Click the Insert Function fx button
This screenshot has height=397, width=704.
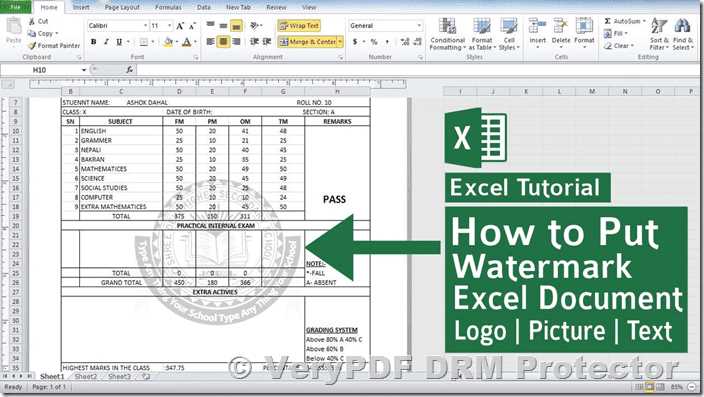tap(129, 70)
